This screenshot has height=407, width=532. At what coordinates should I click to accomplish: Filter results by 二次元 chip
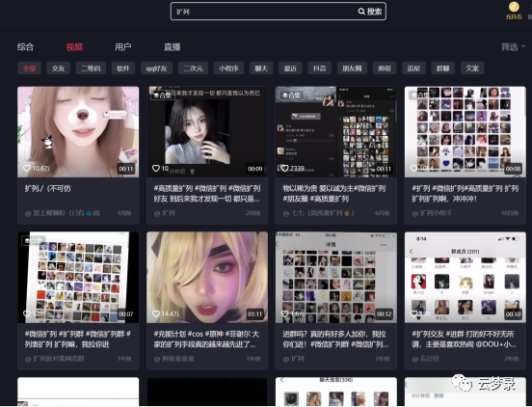click(193, 68)
